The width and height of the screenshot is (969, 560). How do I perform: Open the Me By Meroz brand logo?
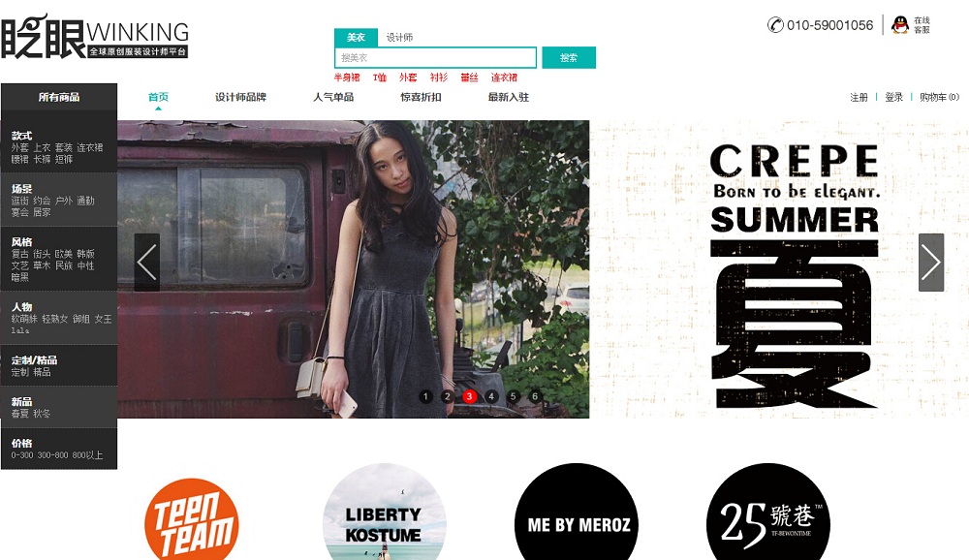pos(576,512)
